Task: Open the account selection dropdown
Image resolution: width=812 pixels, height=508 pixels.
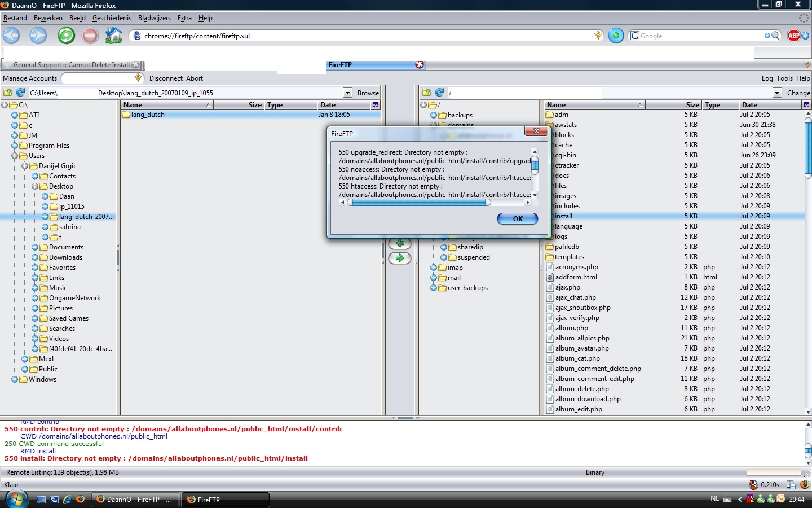Action: [x=138, y=78]
